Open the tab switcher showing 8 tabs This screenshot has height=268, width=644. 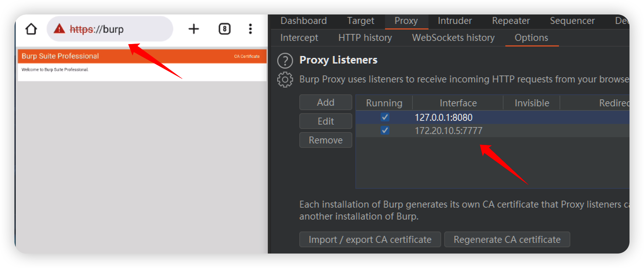[225, 29]
